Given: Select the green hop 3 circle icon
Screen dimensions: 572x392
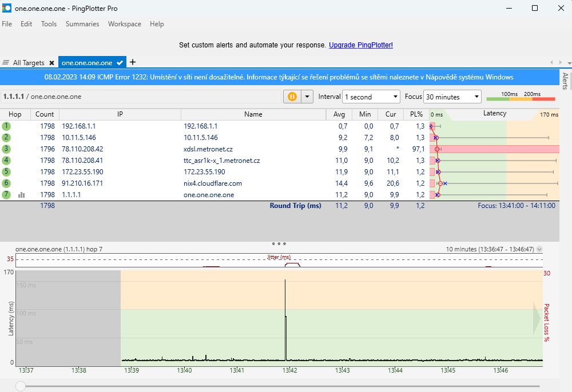Looking at the screenshot, I should 6,149.
